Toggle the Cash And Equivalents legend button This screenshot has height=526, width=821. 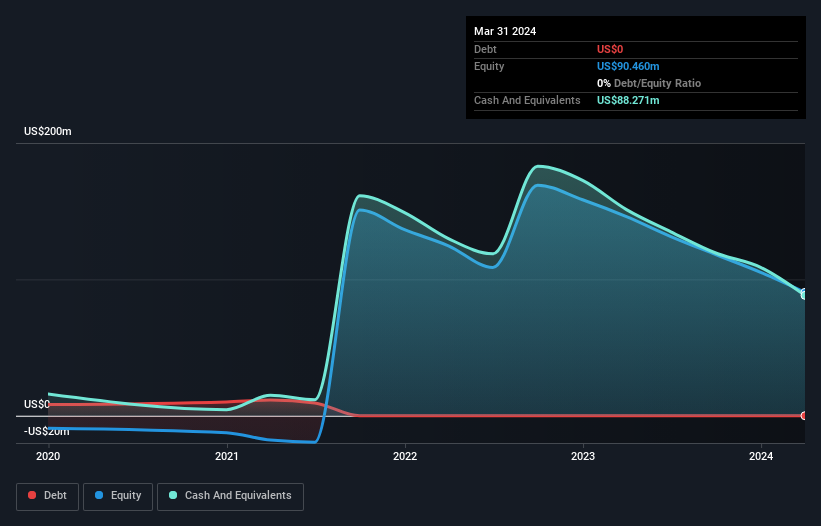point(230,496)
